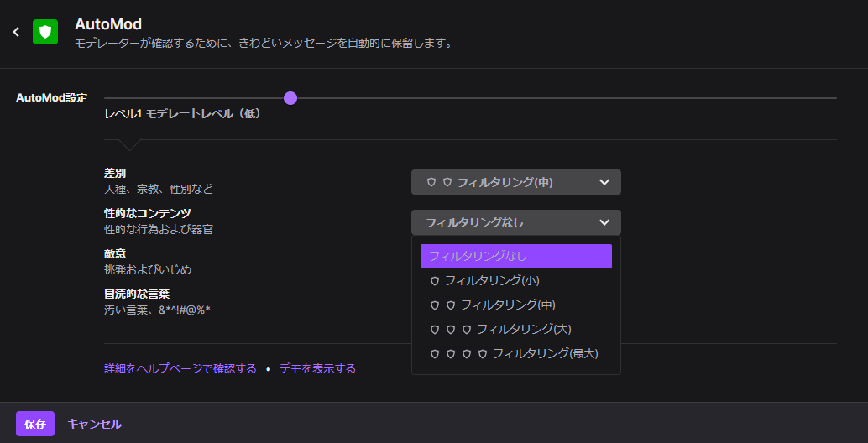Click the slider track's far right end
This screenshot has height=443, width=868.
tap(833, 98)
